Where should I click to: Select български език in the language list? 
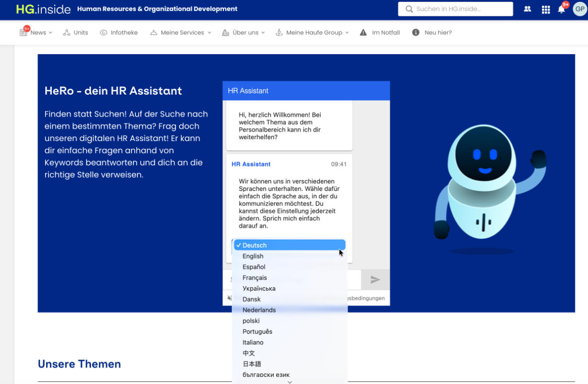pos(290,375)
